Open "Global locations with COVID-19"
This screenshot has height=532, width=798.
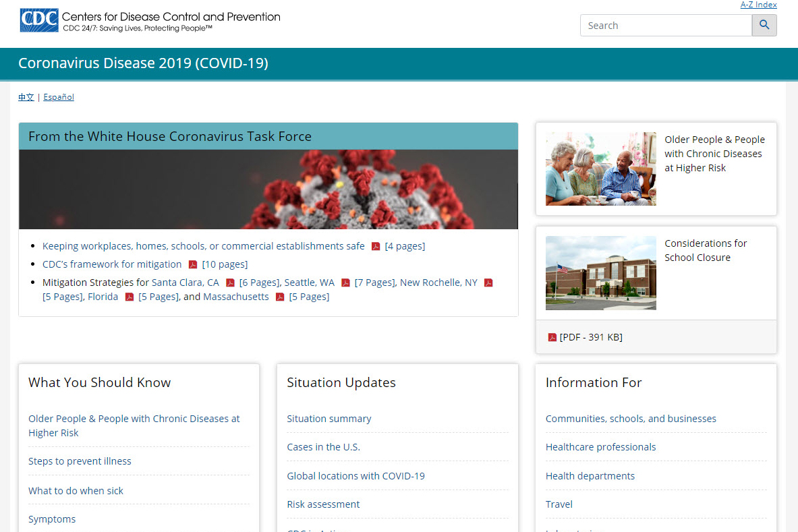(x=355, y=475)
